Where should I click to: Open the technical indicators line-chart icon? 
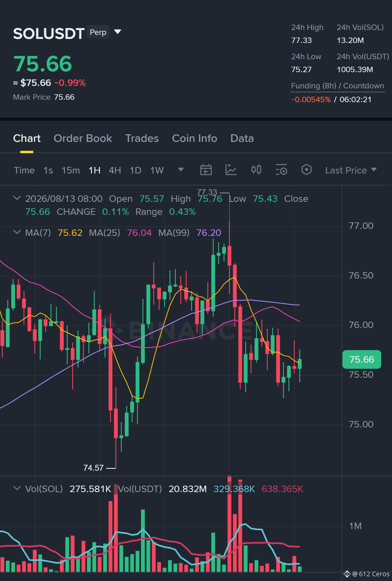click(231, 170)
